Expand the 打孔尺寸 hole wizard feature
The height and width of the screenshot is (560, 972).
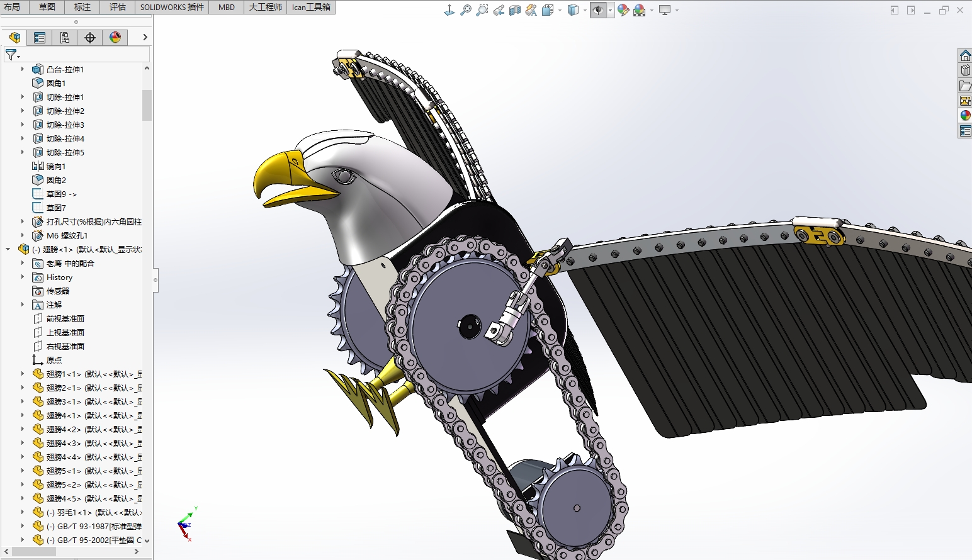click(23, 221)
